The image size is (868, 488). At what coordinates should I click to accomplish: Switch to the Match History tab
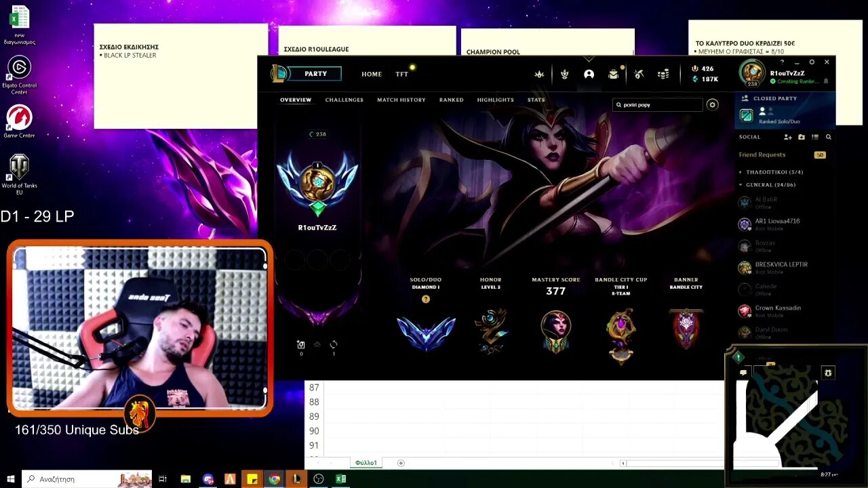coord(401,100)
